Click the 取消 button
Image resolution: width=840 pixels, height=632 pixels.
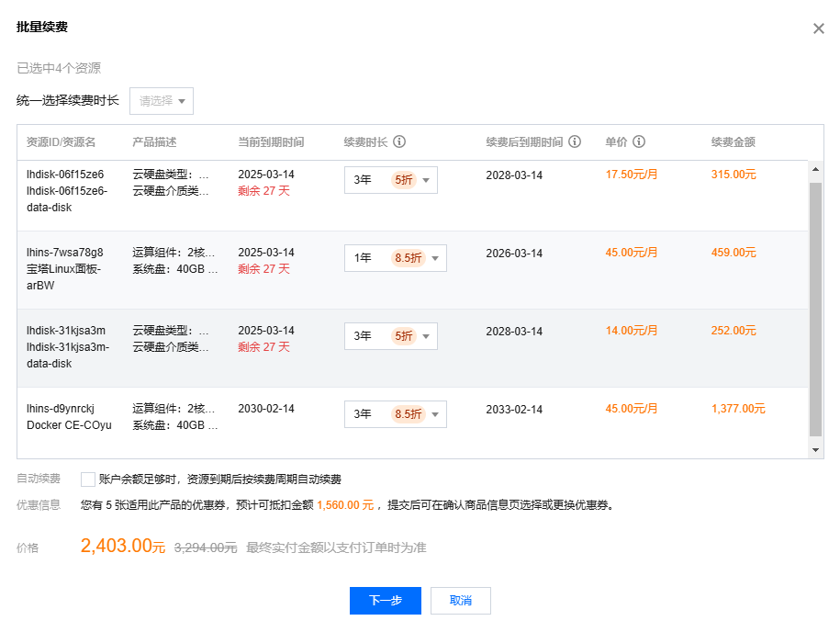tap(461, 601)
